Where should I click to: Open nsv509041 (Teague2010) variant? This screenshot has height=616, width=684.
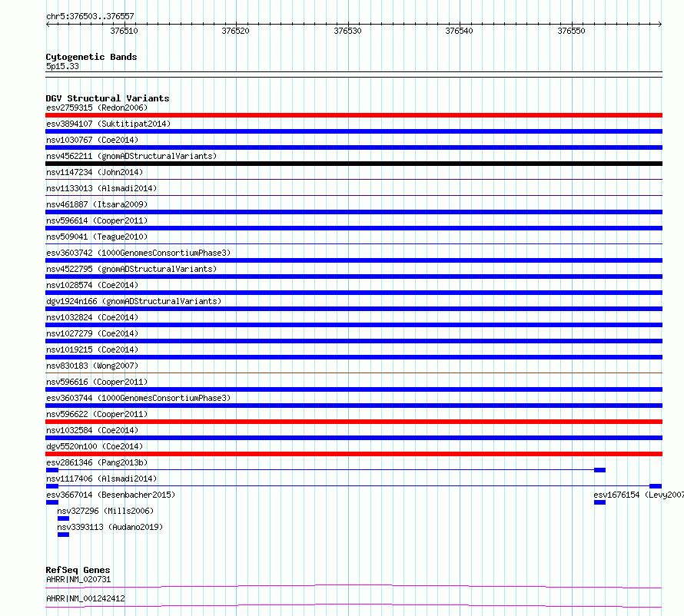pos(97,237)
